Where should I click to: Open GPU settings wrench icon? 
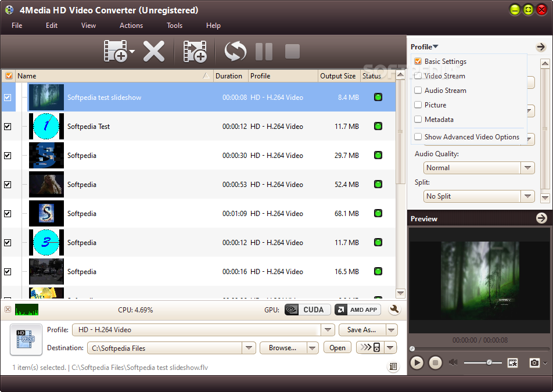click(x=394, y=310)
